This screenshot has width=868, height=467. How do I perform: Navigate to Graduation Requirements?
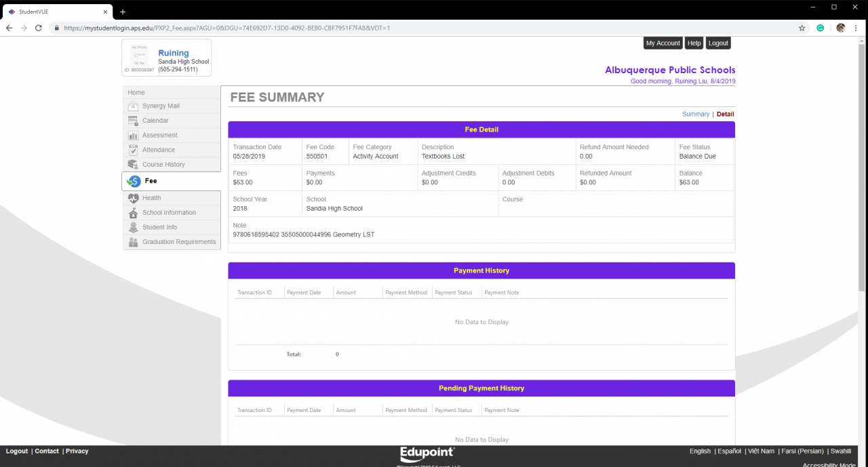click(179, 242)
